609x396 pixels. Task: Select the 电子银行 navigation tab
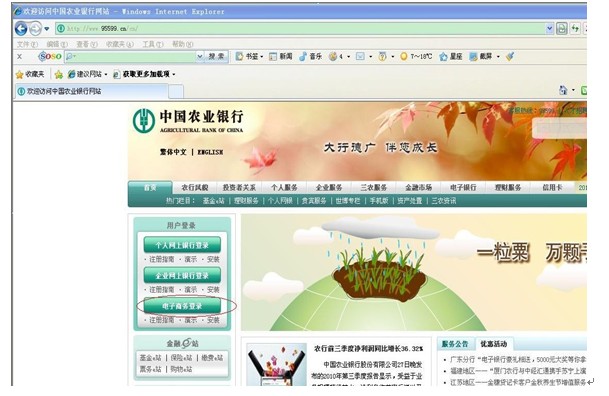coord(463,188)
